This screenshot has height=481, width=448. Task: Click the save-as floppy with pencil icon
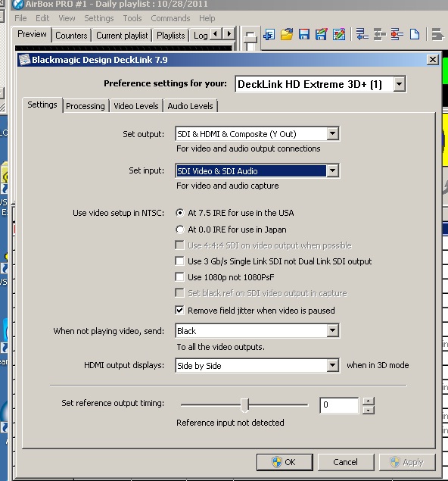tap(321, 34)
